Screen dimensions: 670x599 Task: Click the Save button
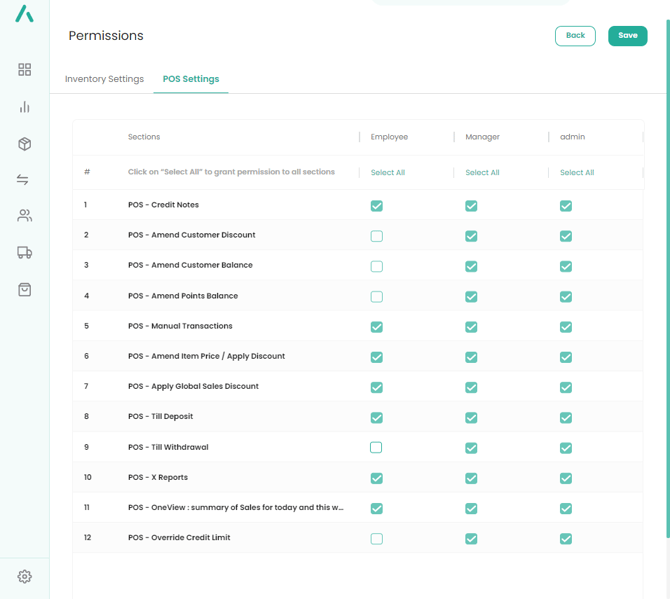[x=627, y=36]
